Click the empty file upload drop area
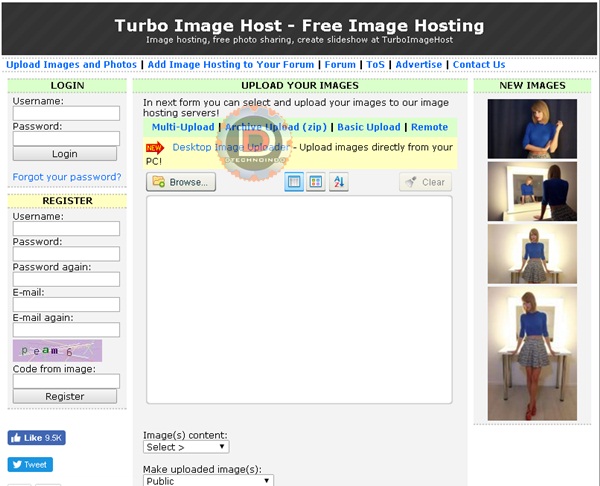Screen dimensions: 600x486 [299, 300]
